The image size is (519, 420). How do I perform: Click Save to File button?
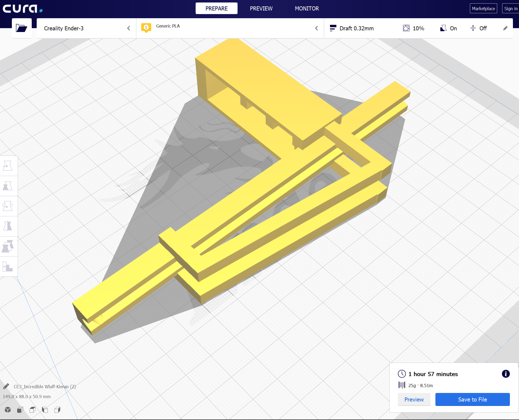click(x=472, y=399)
